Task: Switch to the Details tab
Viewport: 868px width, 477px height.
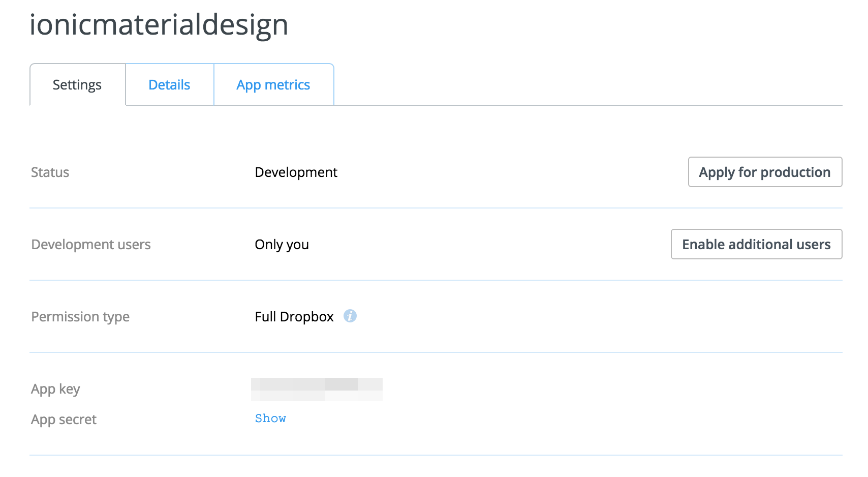Action: [169, 85]
